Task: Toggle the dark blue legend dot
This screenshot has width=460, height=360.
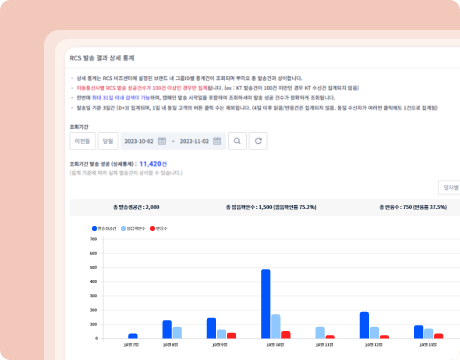Action: point(94,228)
